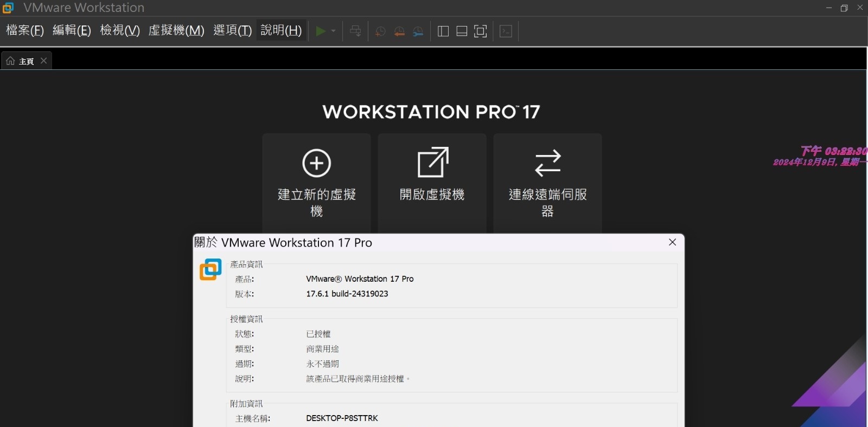
Task: Expand the 檢視(V) menu
Action: point(120,30)
